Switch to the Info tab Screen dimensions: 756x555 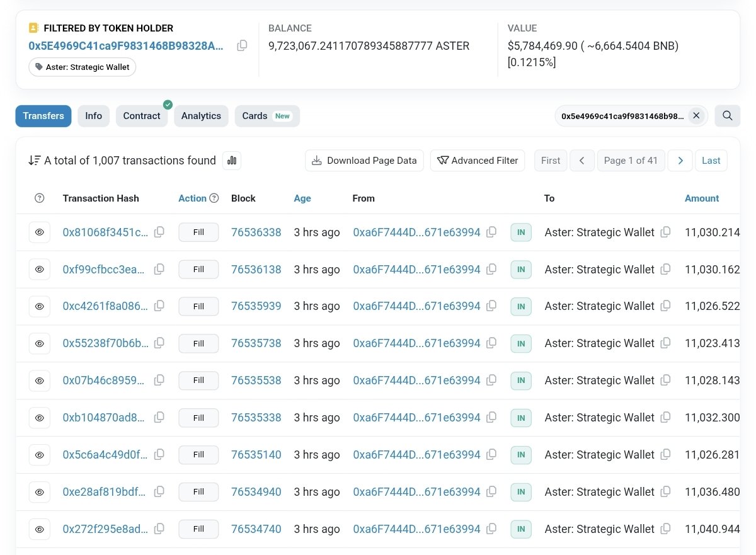tap(94, 116)
